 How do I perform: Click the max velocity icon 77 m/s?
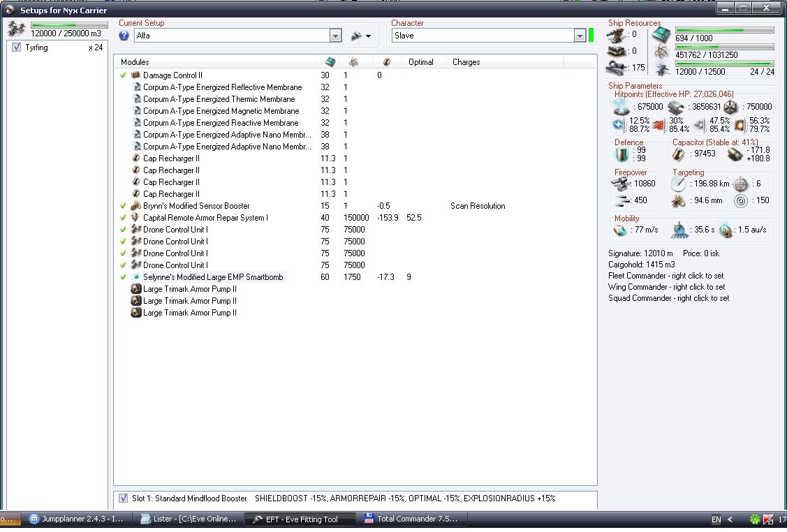pos(620,230)
